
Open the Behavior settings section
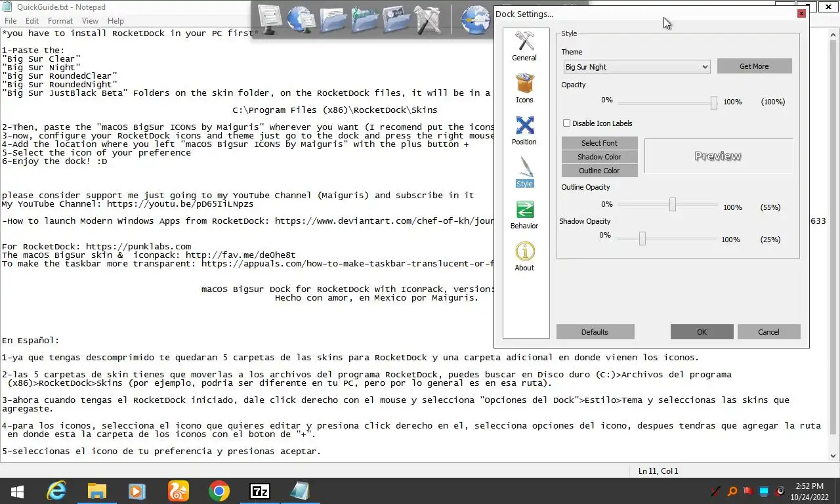tap(524, 215)
